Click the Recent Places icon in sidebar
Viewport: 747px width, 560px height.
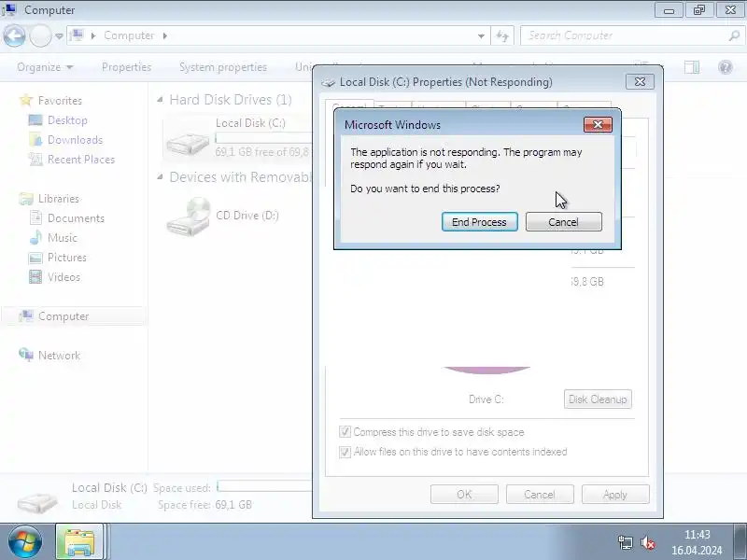[35, 159]
